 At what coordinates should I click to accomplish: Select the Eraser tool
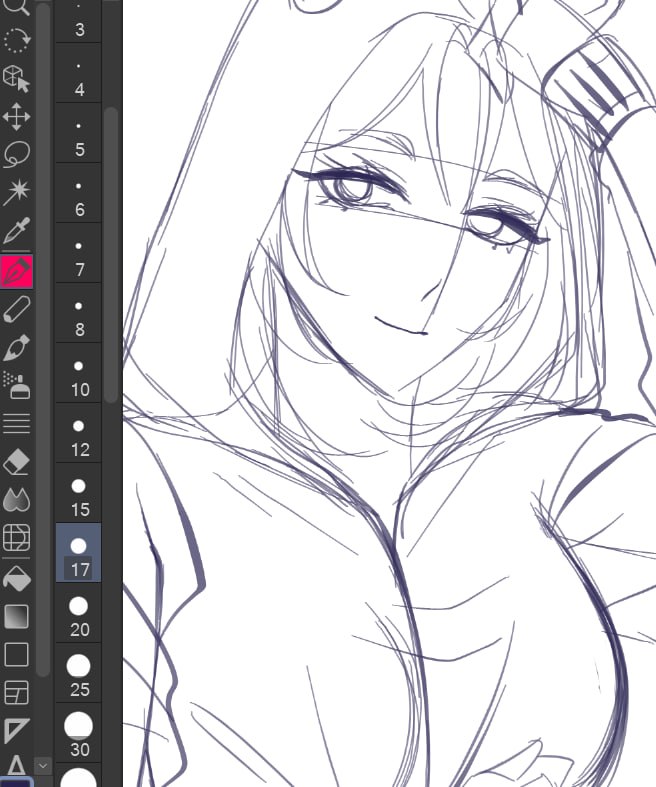[x=17, y=461]
